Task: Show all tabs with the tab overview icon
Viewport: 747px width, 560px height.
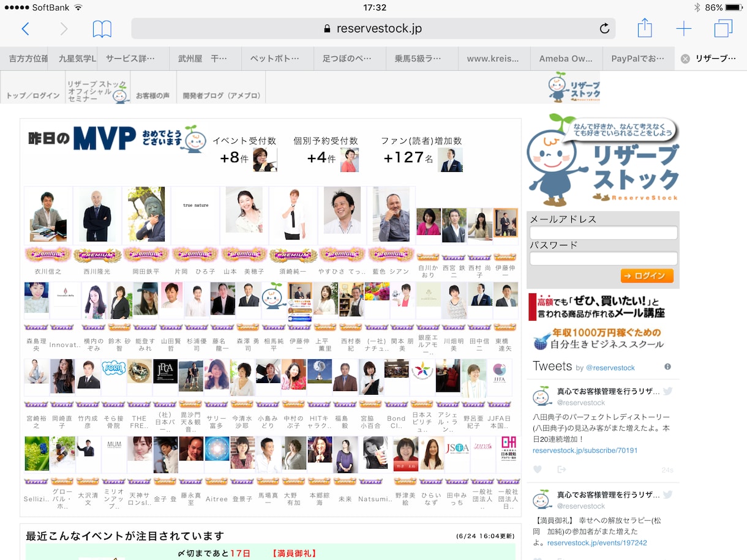Action: 723,28
